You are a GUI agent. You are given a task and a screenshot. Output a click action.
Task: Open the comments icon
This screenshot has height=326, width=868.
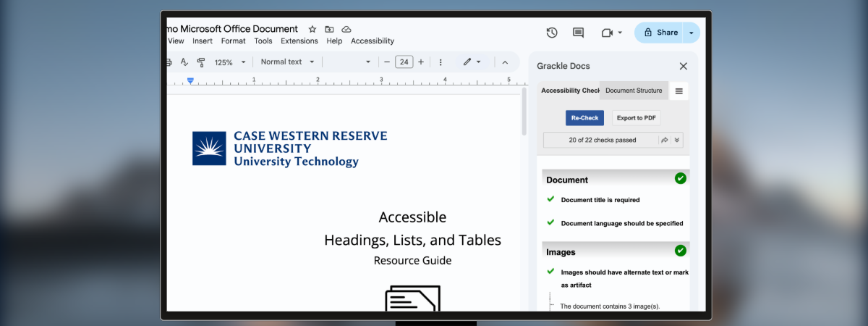(x=578, y=33)
